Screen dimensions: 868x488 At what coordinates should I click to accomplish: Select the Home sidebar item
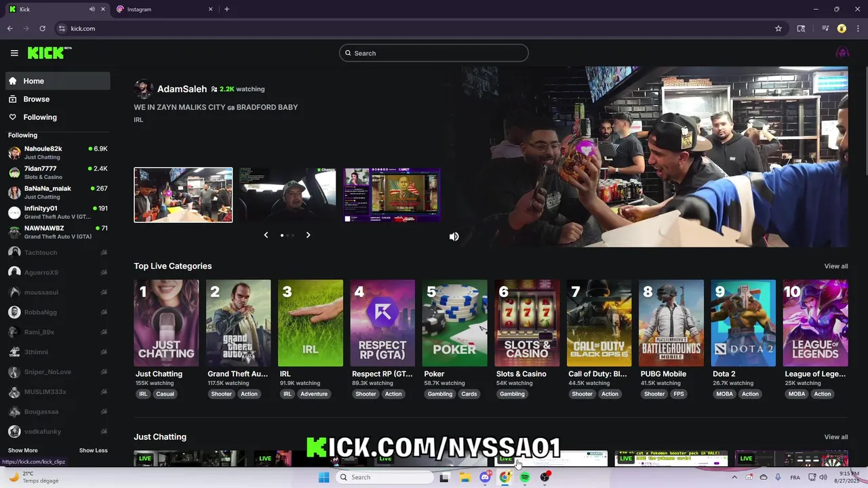(58, 81)
